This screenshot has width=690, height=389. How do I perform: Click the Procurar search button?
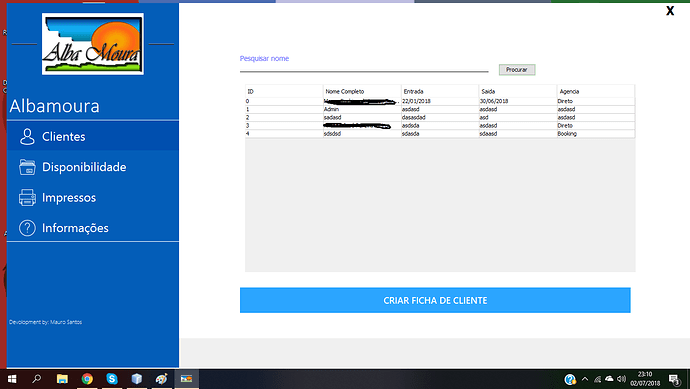coord(517,70)
